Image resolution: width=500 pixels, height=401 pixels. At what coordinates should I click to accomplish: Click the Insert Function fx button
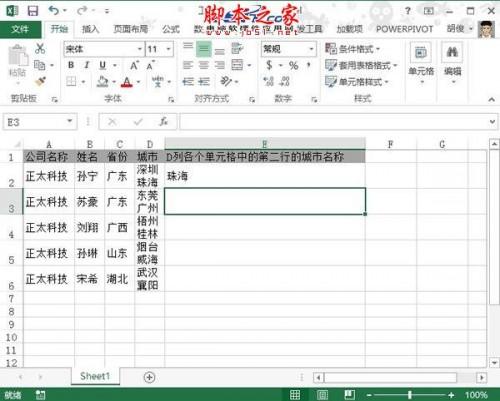(x=163, y=122)
